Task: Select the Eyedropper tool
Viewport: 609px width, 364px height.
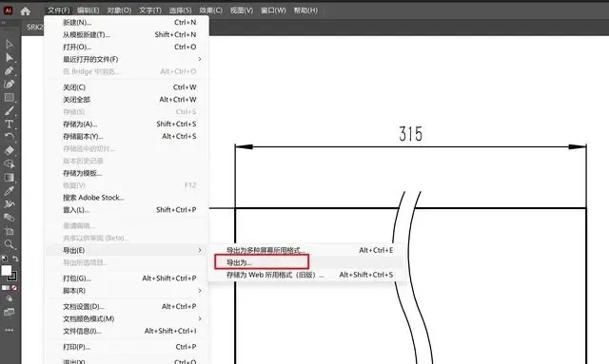Action: point(9,190)
